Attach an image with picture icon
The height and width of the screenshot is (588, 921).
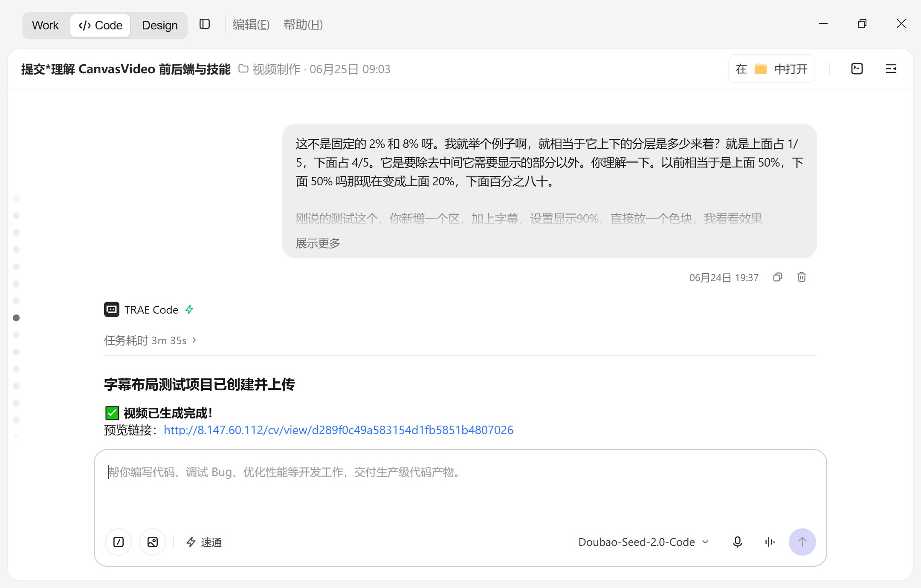(153, 542)
